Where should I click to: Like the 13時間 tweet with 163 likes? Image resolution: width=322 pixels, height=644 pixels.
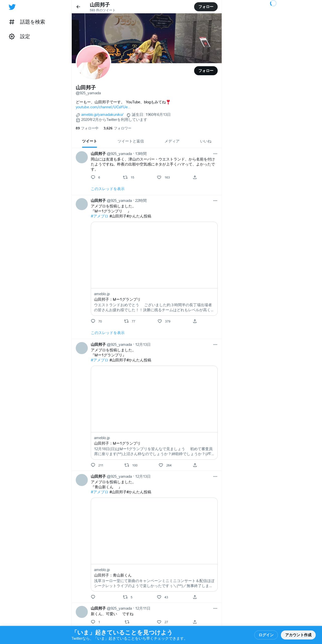coord(159,177)
